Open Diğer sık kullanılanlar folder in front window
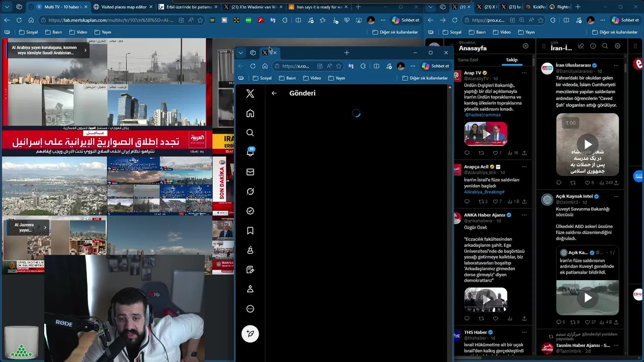The image size is (644, 362). 425,78
